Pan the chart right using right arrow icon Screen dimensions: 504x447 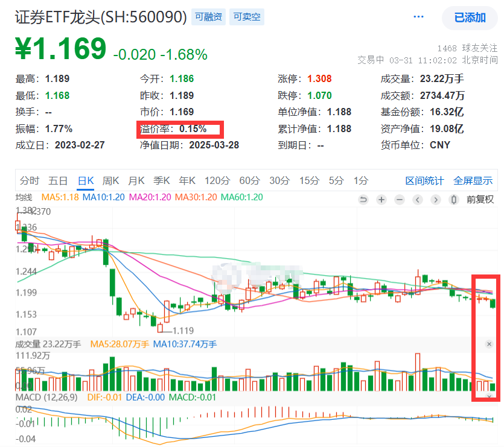tap(435, 199)
